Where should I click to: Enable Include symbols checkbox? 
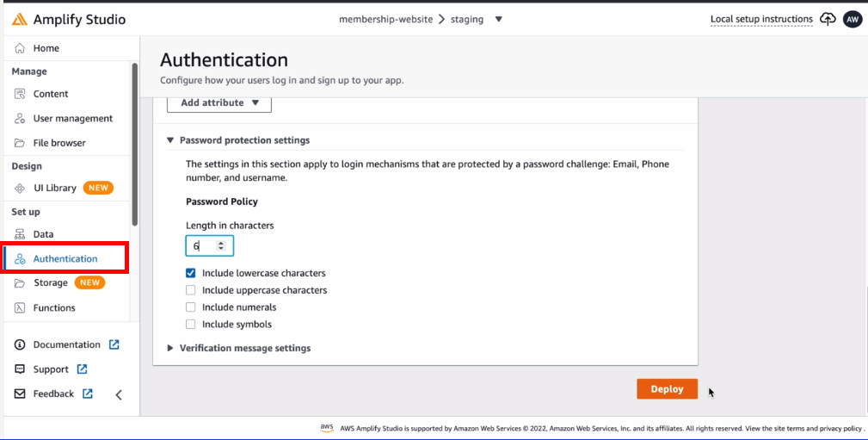coord(190,324)
